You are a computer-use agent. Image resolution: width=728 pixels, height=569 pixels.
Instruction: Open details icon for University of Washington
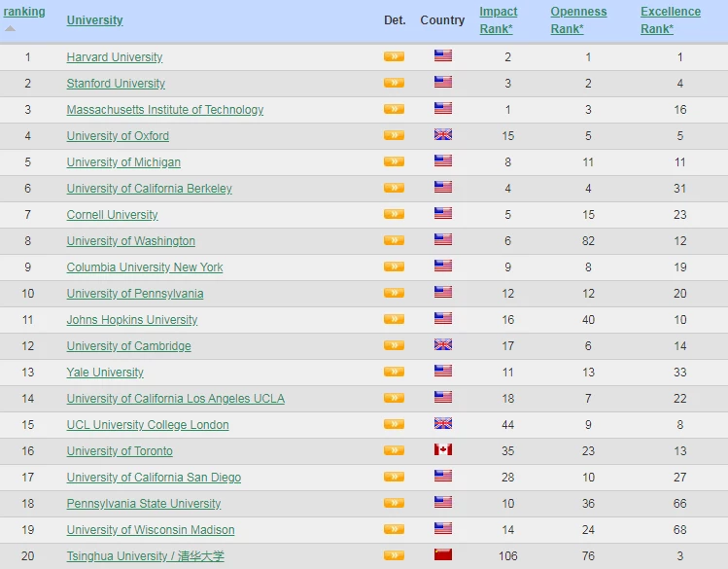point(394,240)
